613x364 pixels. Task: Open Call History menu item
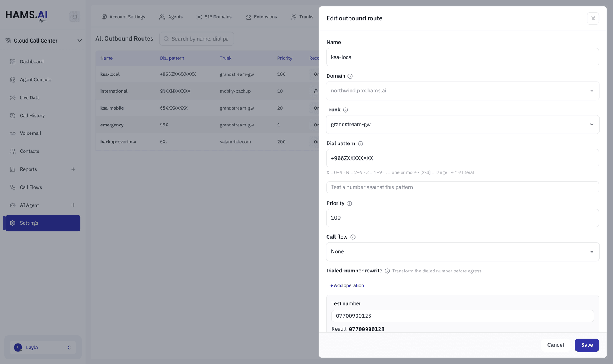point(43,116)
